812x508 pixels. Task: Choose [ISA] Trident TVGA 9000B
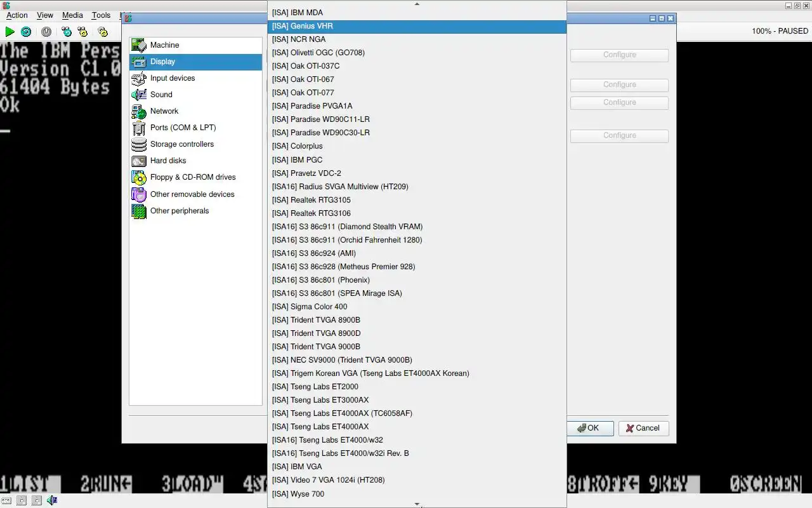[x=417, y=347]
